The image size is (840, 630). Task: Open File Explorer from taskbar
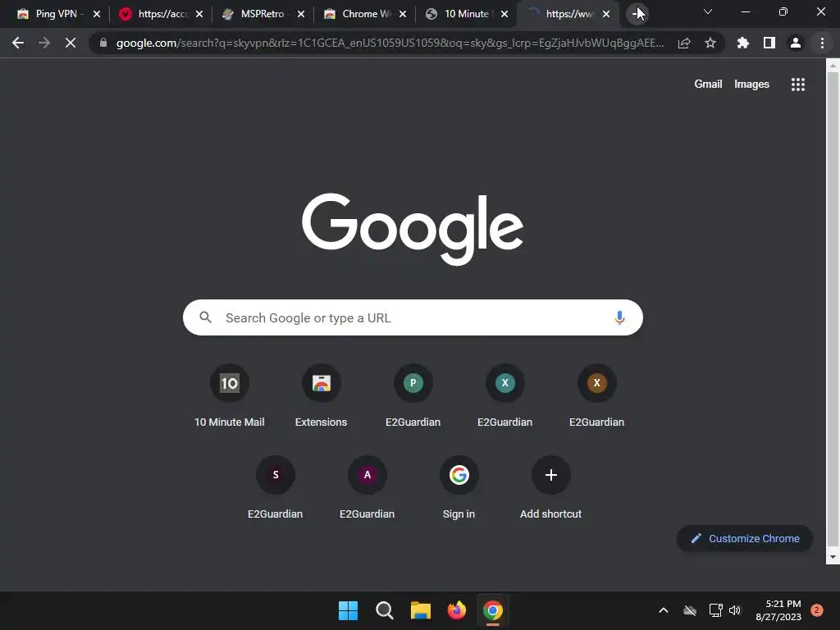pos(421,610)
